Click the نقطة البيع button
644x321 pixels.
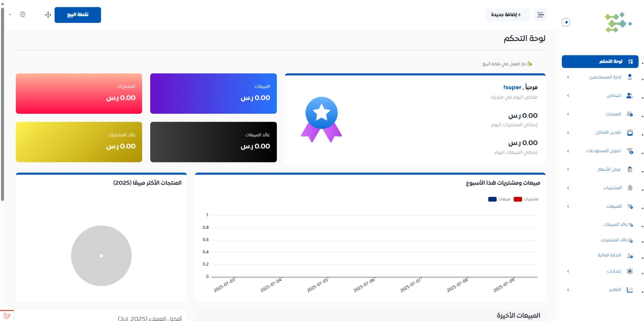(x=78, y=15)
